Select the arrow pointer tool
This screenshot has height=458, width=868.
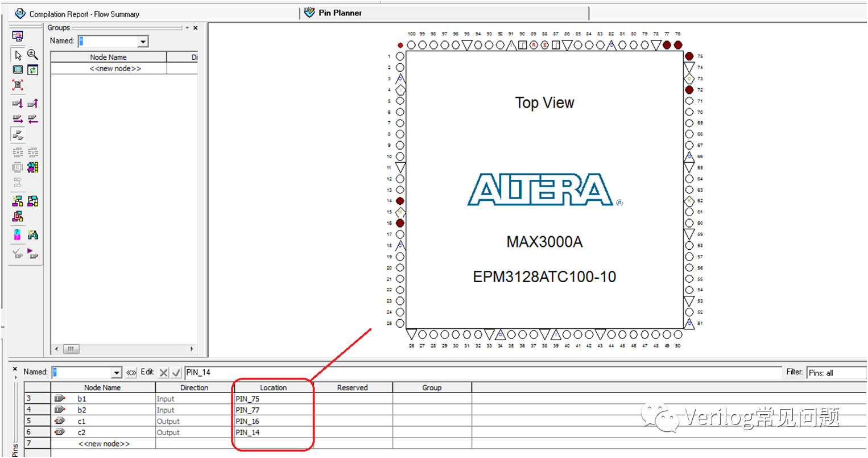(18, 55)
